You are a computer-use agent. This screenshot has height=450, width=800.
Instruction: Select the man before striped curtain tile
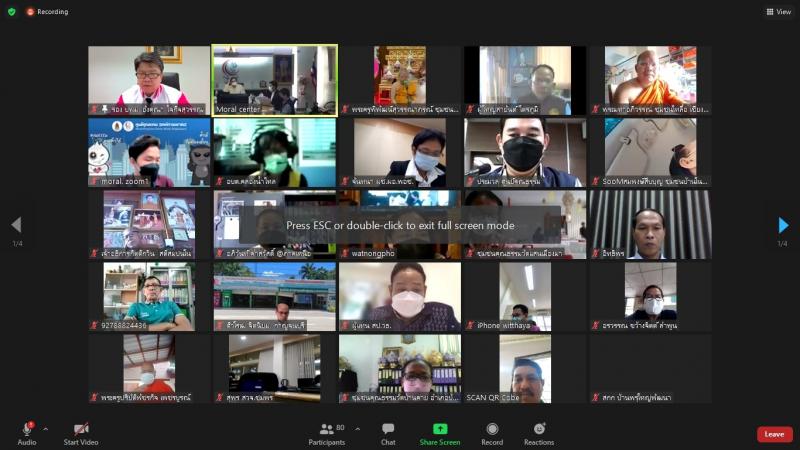pyautogui.click(x=651, y=224)
